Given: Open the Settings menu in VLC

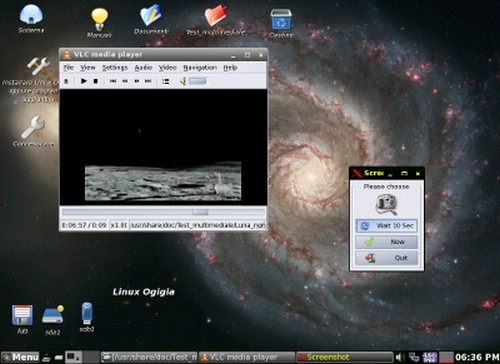Looking at the screenshot, I should [x=115, y=68].
